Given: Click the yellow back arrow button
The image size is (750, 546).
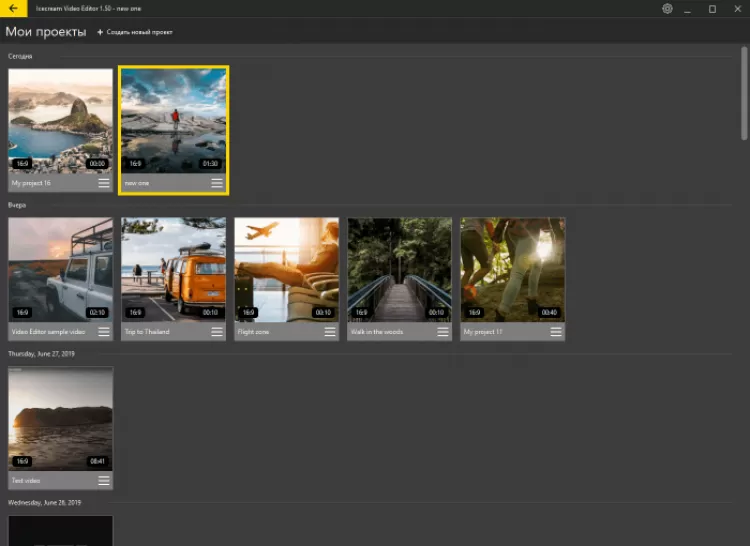Looking at the screenshot, I should pos(13,9).
